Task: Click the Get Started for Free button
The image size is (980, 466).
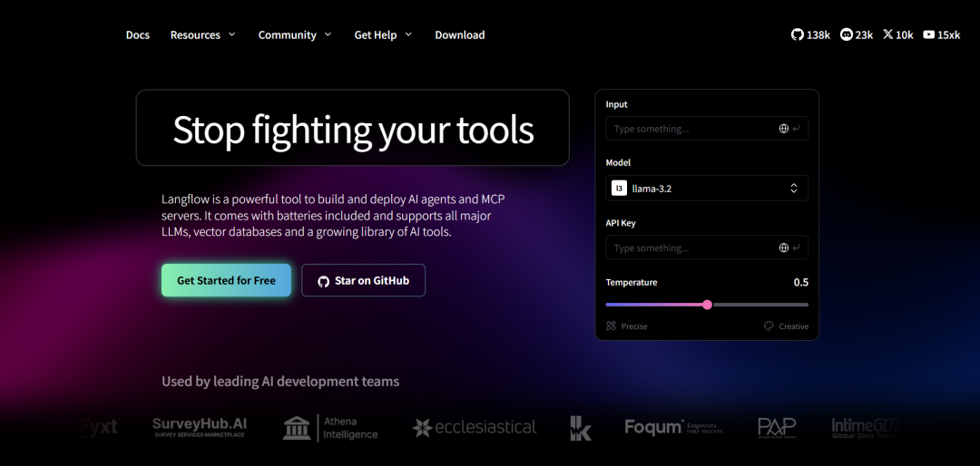Action: [x=226, y=280]
